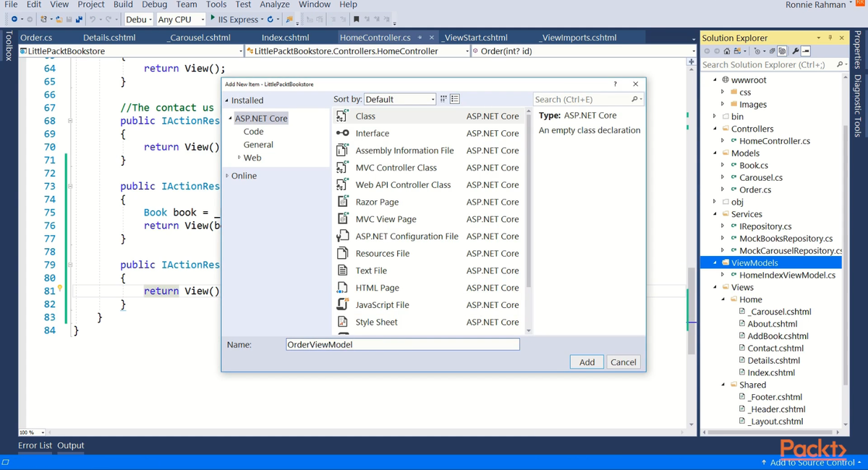This screenshot has height=470, width=868.
Task: Click the Pending Changes Filter clock icon
Action: click(x=757, y=51)
